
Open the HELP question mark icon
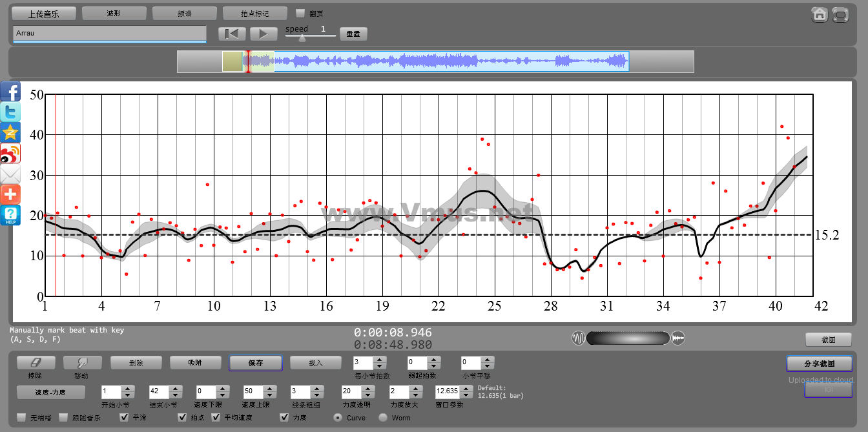pos(10,215)
